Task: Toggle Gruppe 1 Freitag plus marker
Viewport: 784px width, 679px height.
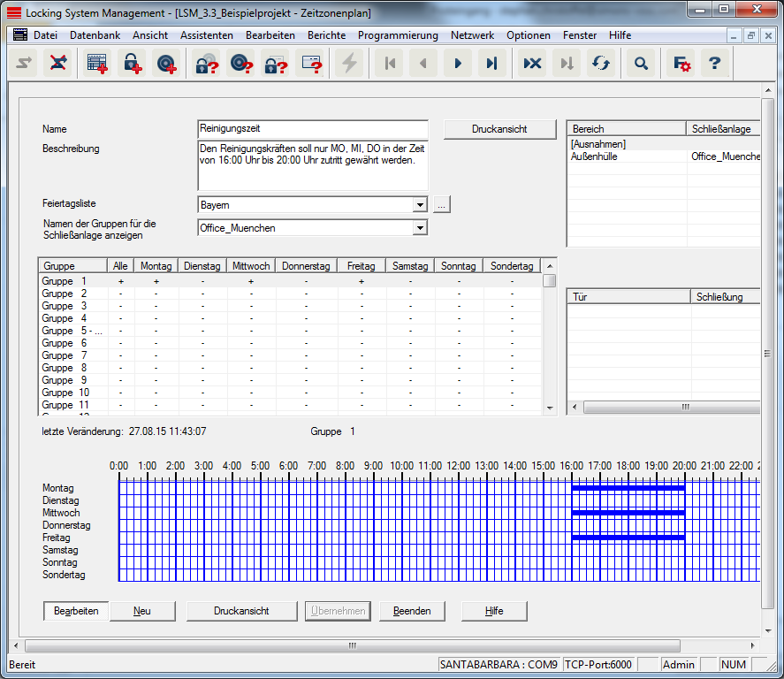Action: tap(361, 281)
